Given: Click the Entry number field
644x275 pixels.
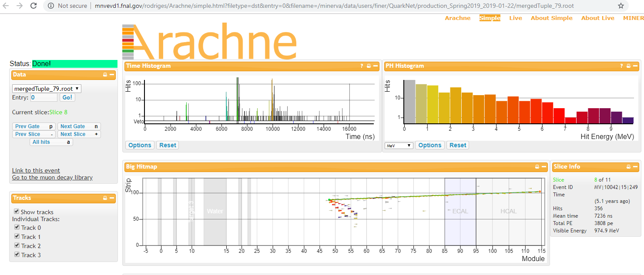Looking at the screenshot, I should 44,97.
